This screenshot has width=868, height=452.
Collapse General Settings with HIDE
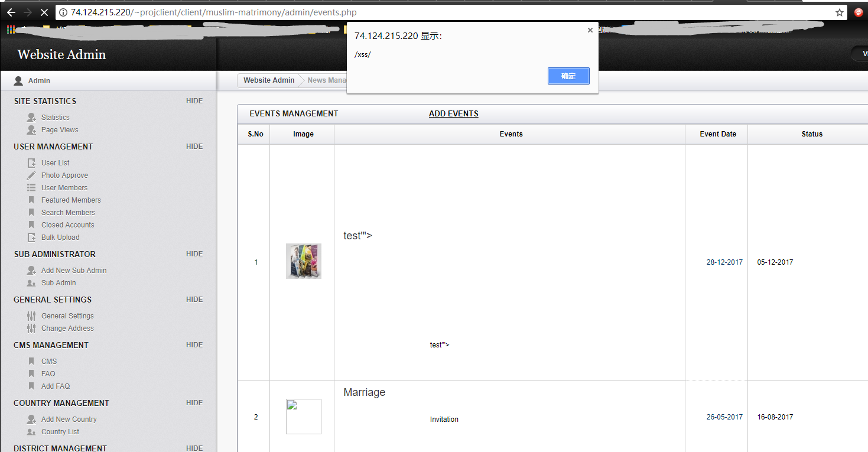coord(194,300)
